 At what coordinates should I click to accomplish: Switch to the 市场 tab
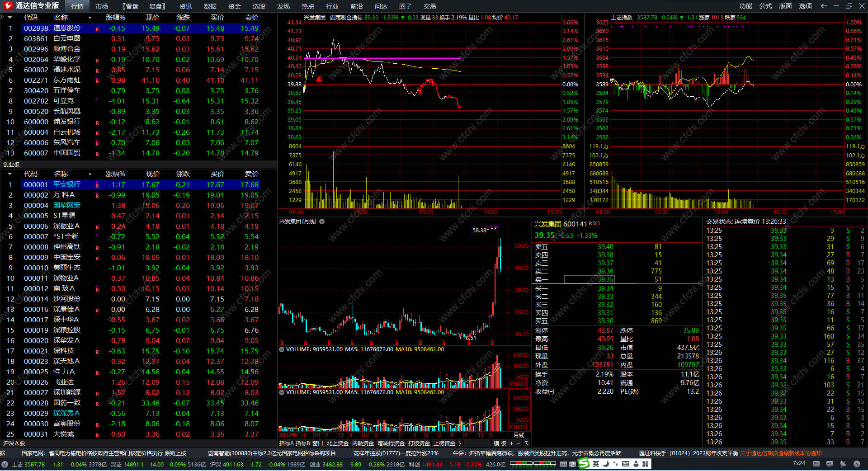click(x=102, y=6)
